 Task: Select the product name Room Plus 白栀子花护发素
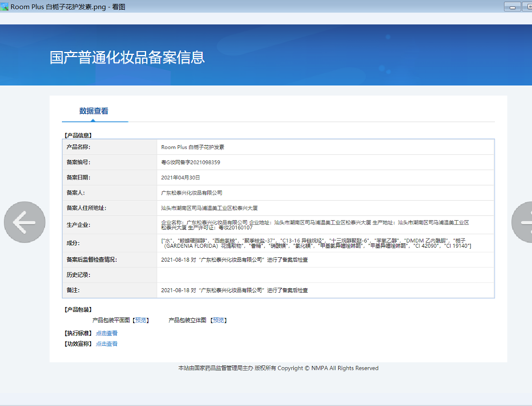pyautogui.click(x=192, y=147)
